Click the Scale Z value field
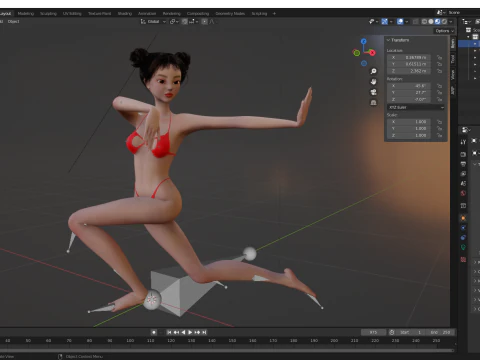This screenshot has height=360, width=480. pyautogui.click(x=409, y=135)
